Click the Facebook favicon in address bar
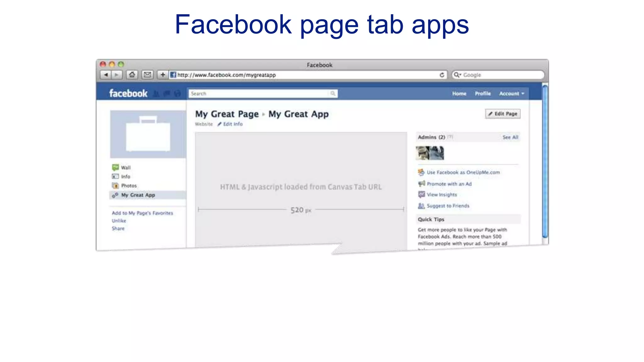Image resolution: width=644 pixels, height=362 pixels. [173, 75]
